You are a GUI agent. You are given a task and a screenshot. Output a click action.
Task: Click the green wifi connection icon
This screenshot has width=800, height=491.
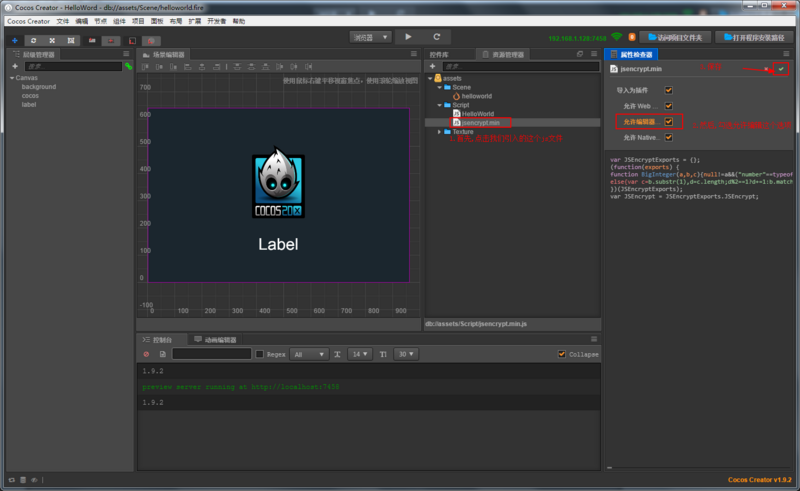pos(617,37)
